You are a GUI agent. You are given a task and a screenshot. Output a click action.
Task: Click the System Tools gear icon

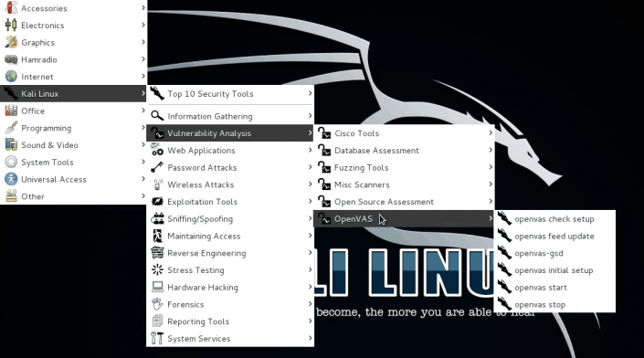click(x=11, y=163)
